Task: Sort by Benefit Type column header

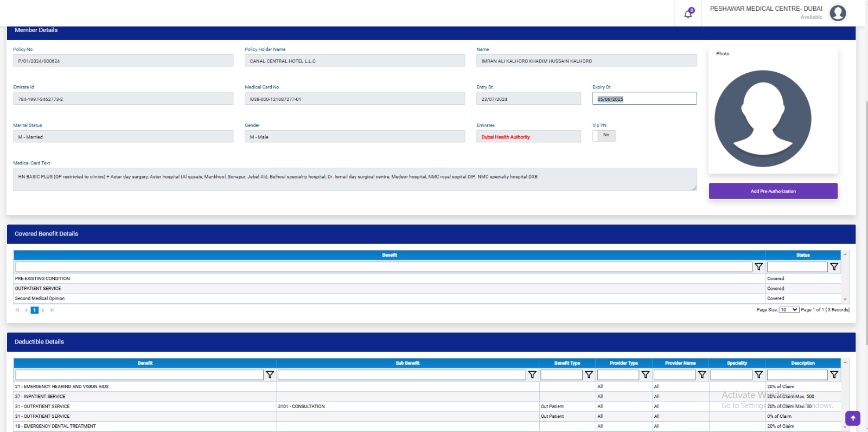Action: (567, 363)
